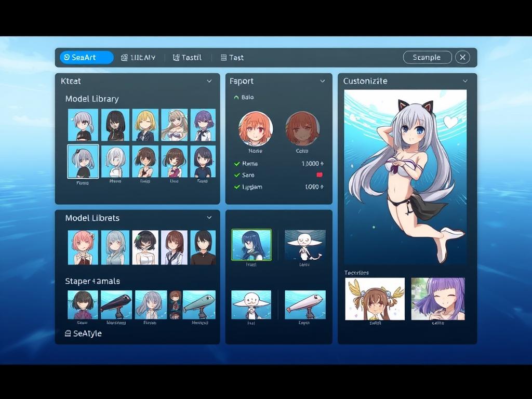Select brown-haired school uniform model in Model Librats
This screenshot has width=532, height=399.
coord(175,248)
